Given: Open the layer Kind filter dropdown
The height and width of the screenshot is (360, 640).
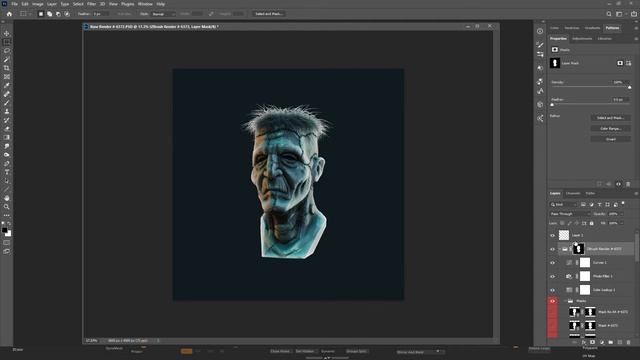Looking at the screenshot, I should point(563,204).
